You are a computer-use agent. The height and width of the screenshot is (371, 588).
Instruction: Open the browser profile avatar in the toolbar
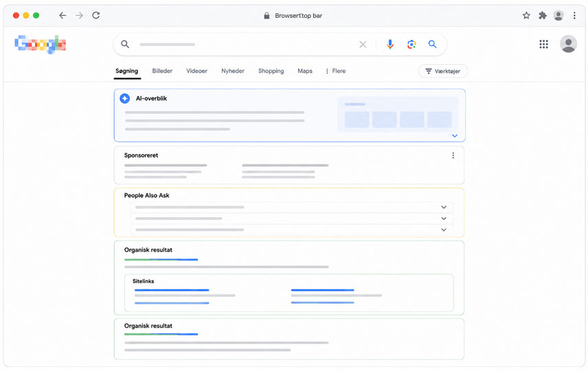click(x=558, y=15)
